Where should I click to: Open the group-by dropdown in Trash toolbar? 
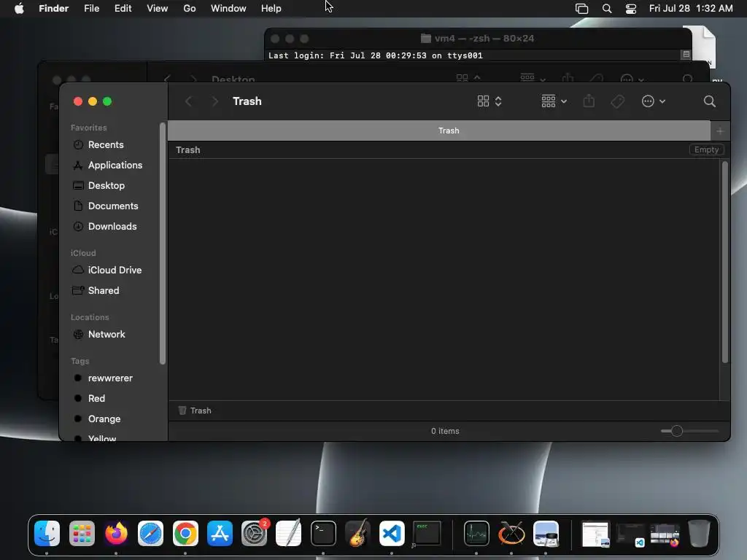[554, 101]
